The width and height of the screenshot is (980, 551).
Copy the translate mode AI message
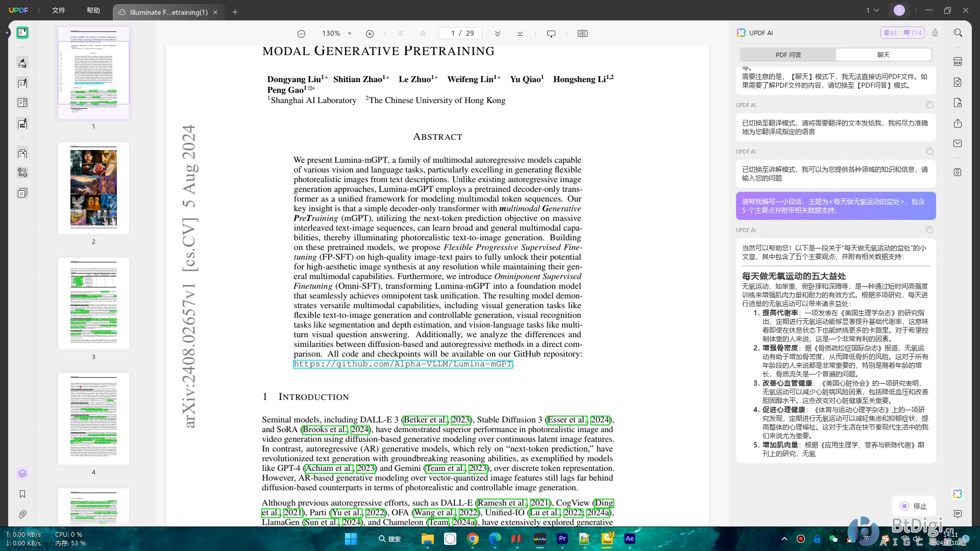(929, 105)
